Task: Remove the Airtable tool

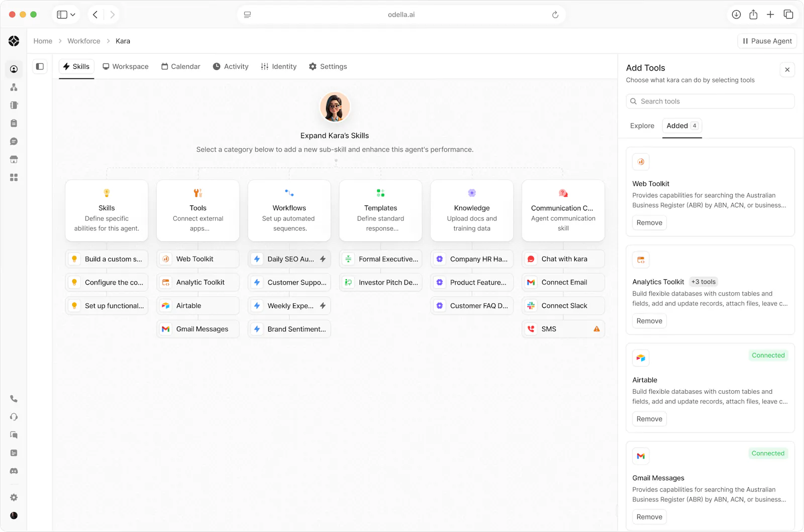Action: (x=649, y=419)
